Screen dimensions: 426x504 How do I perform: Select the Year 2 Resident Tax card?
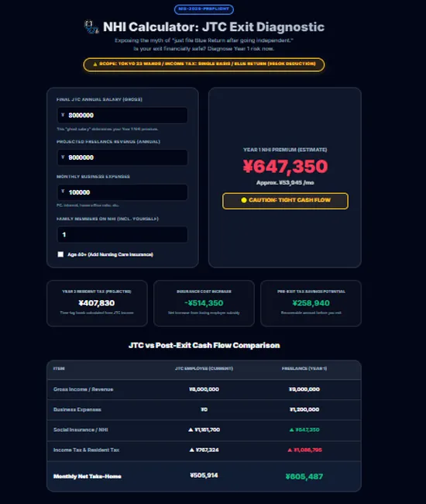pyautogui.click(x=97, y=303)
